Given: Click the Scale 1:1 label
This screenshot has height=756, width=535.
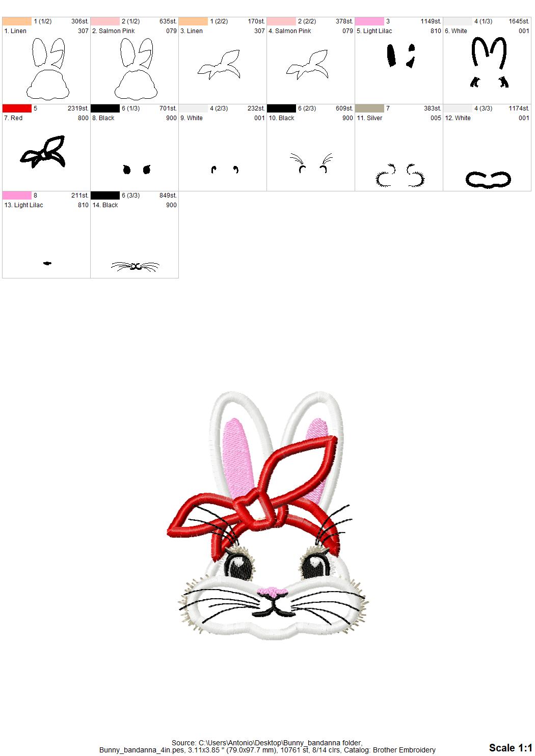Looking at the screenshot, I should pos(510,747).
